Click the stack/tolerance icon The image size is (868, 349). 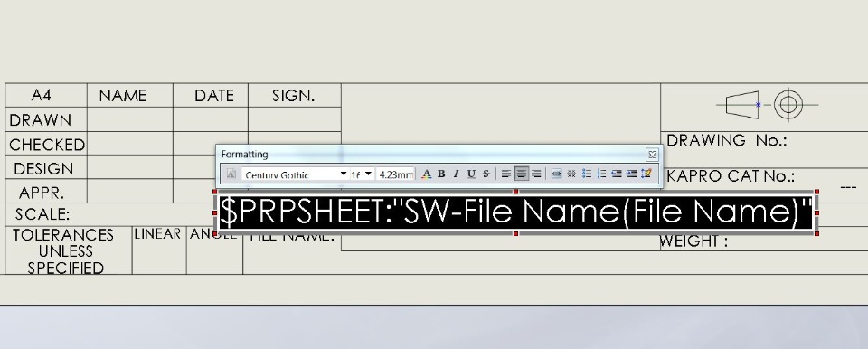pos(571,174)
